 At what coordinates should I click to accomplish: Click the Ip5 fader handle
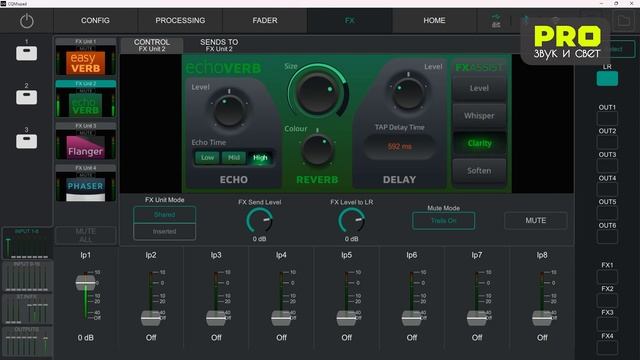pyautogui.click(x=347, y=318)
